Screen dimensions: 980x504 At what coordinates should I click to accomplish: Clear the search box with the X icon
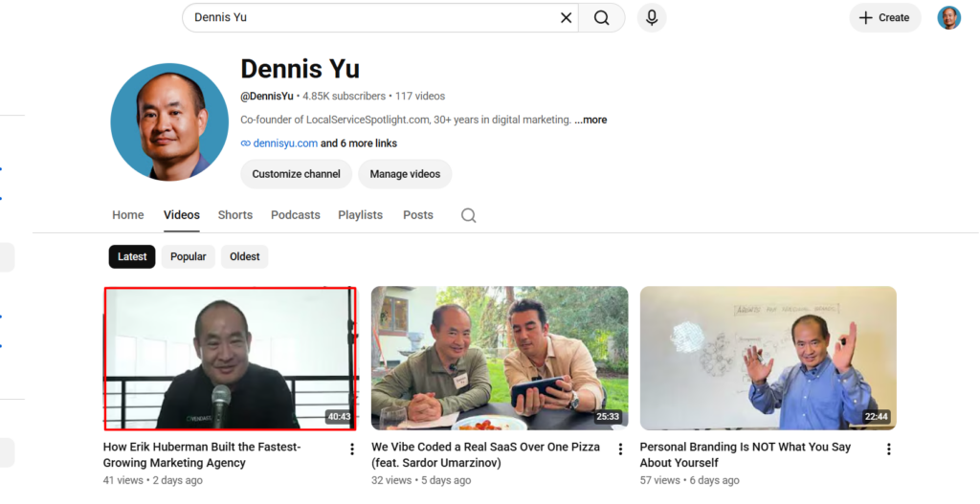pos(566,18)
